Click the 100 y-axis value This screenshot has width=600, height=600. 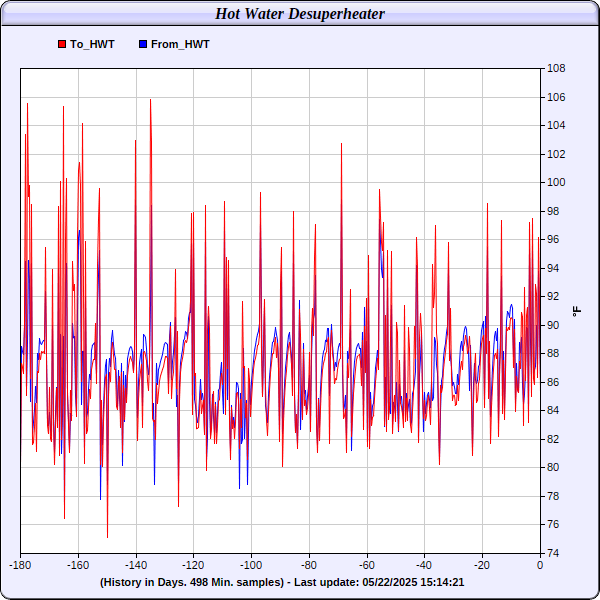[x=556, y=183]
